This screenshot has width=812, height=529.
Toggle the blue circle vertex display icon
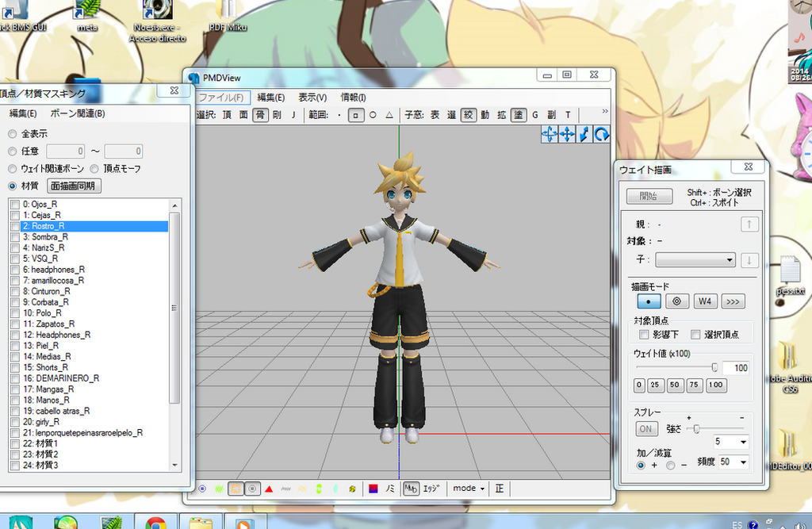click(x=202, y=489)
